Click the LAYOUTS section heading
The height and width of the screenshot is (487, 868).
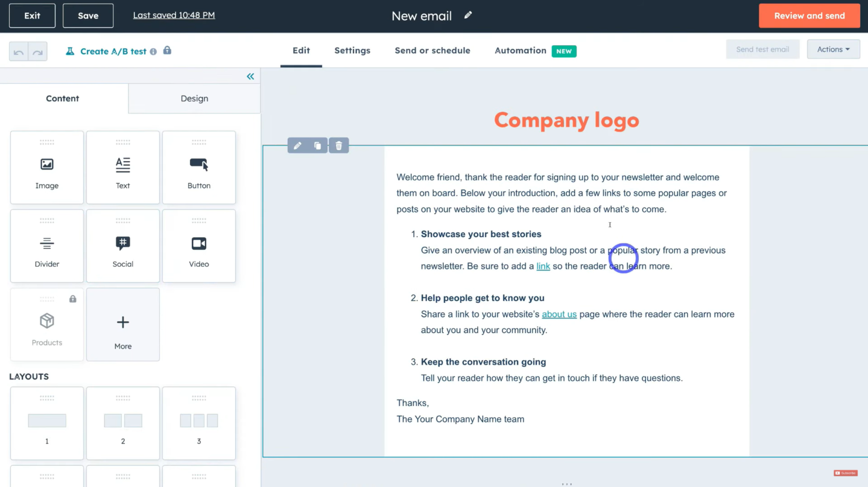pyautogui.click(x=29, y=377)
